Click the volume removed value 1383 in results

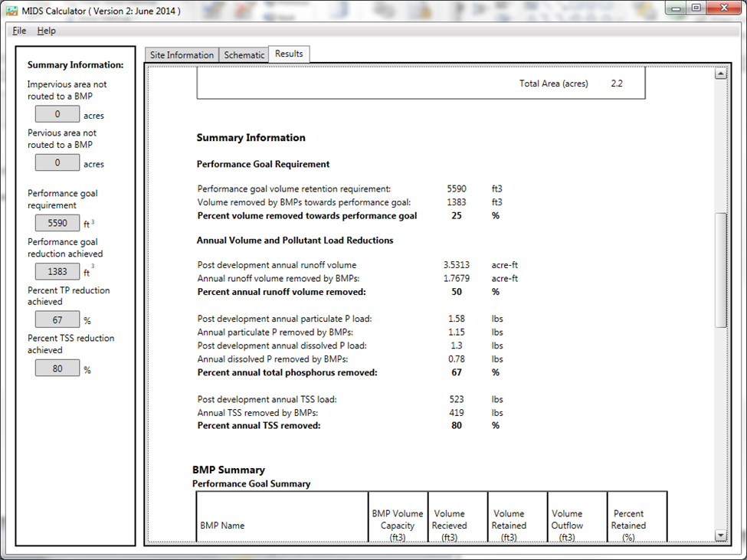coord(457,202)
